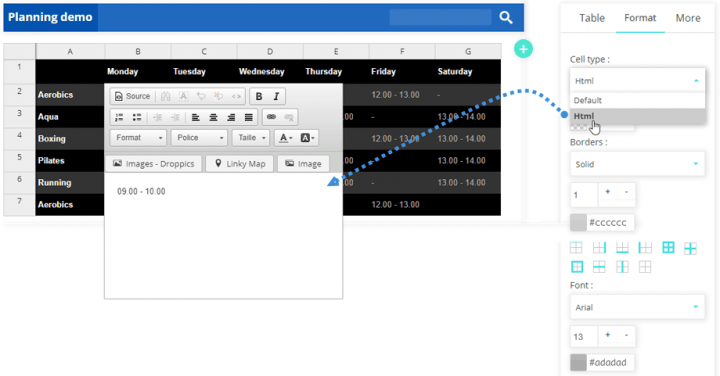
Task: Apply no borders preset
Action: coord(645,267)
